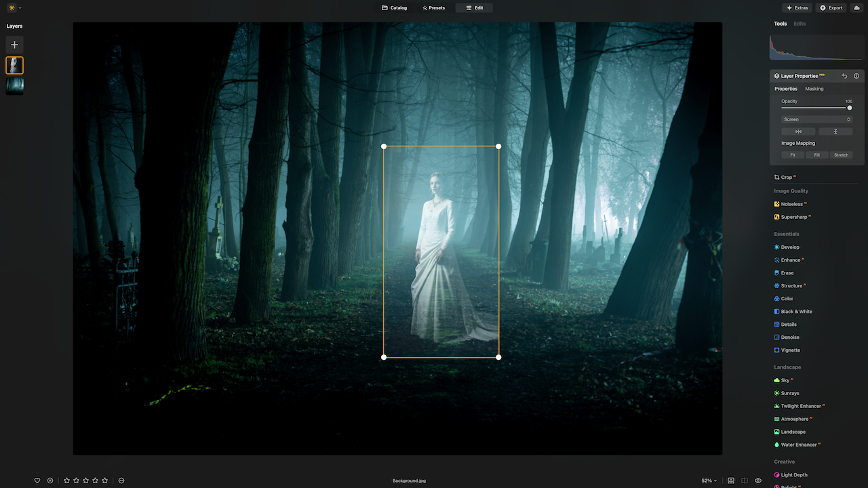
Task: Adjust the Opacity slider handle
Action: click(850, 108)
